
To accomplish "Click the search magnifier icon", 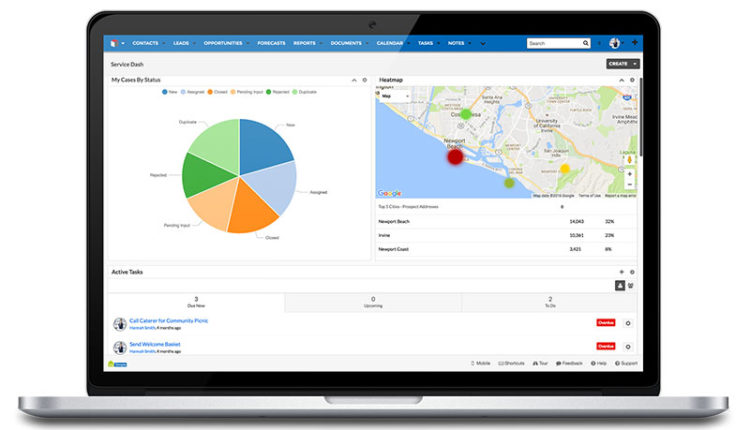I will 586,44.
